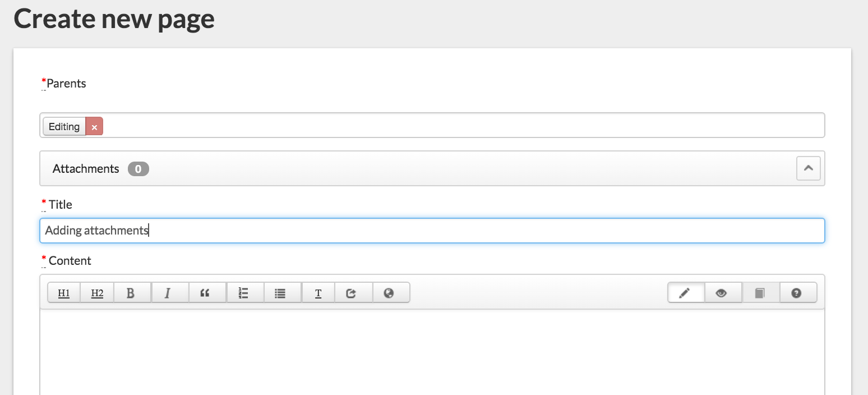868x395 pixels.
Task: Switch to pencil edit mode
Action: tap(686, 293)
